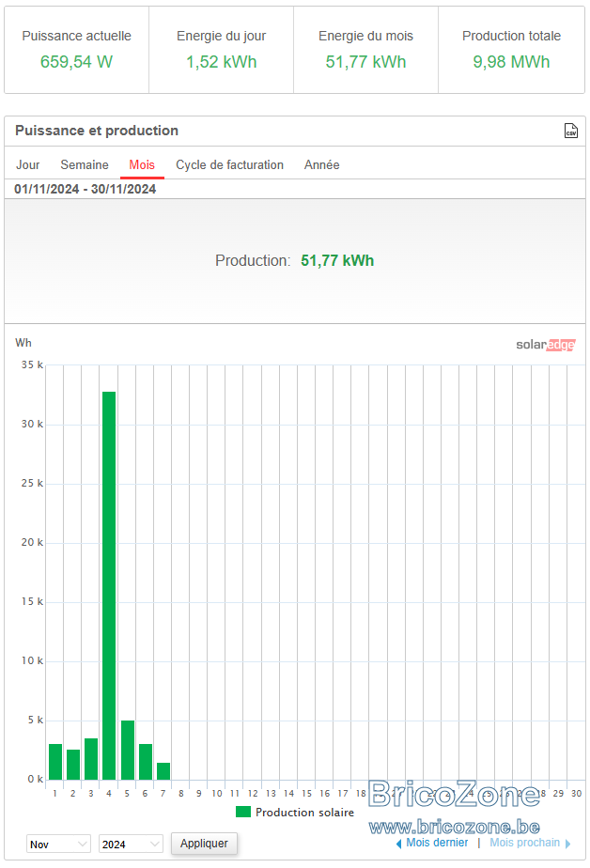
Task: Export chart data with the CSV icon
Action: coord(570,131)
